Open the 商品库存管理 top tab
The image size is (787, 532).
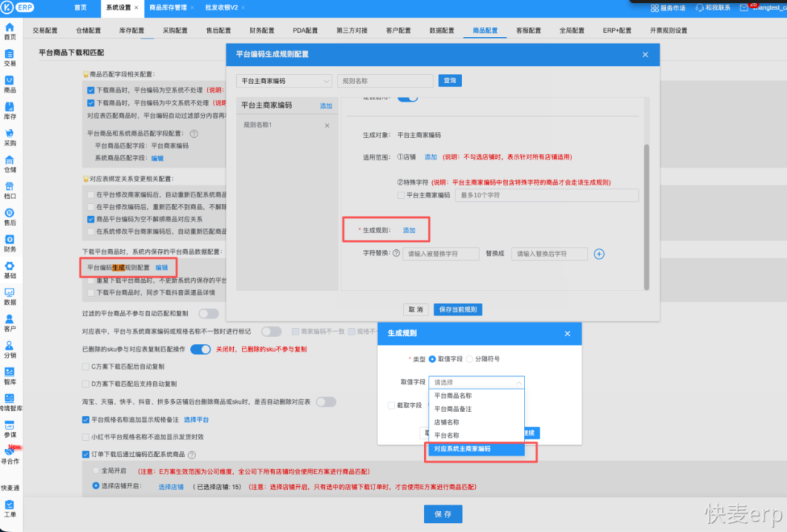click(168, 7)
